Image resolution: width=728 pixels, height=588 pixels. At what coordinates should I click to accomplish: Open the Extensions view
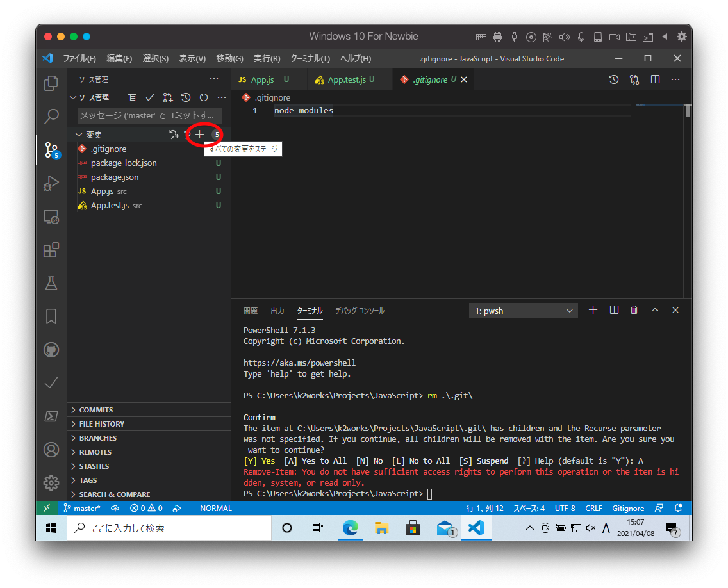point(51,250)
